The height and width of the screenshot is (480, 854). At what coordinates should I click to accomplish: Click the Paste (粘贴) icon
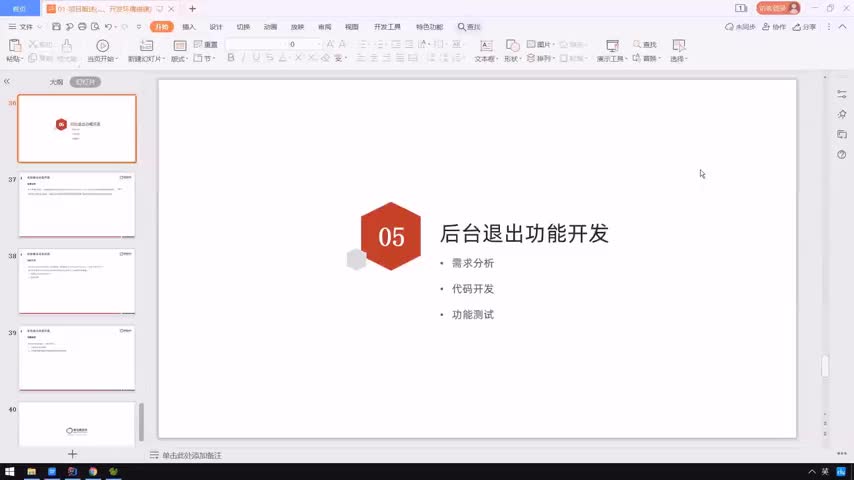[x=14, y=46]
